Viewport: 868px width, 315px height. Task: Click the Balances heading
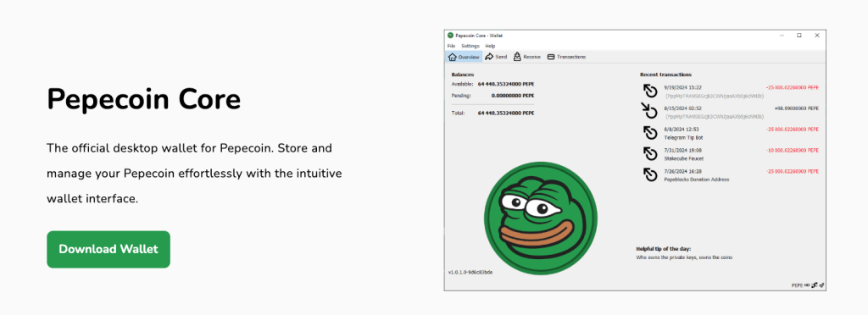(463, 74)
